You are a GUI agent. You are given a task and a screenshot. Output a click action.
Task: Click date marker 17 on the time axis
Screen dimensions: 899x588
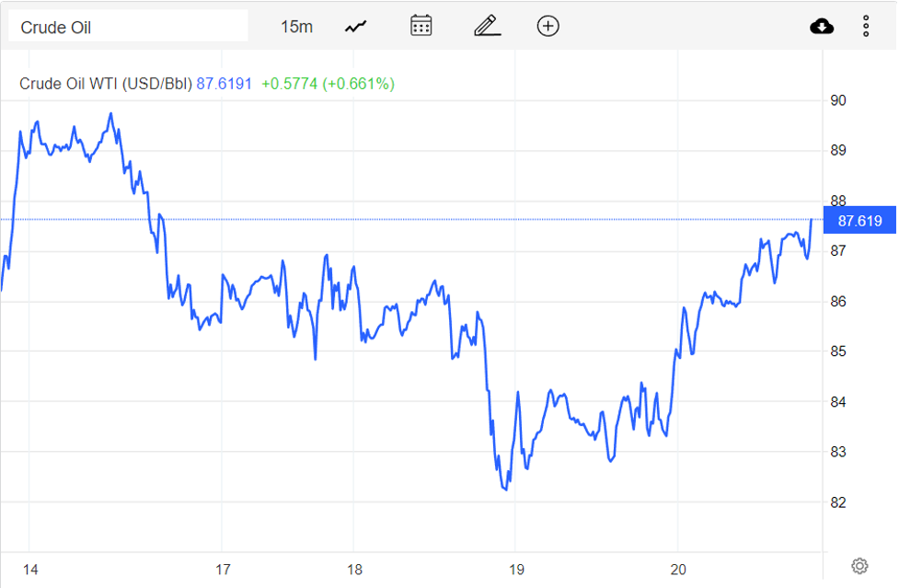[x=222, y=570]
